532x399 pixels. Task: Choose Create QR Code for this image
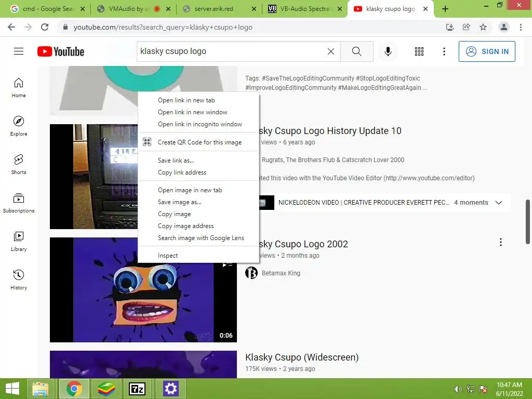[198, 142]
